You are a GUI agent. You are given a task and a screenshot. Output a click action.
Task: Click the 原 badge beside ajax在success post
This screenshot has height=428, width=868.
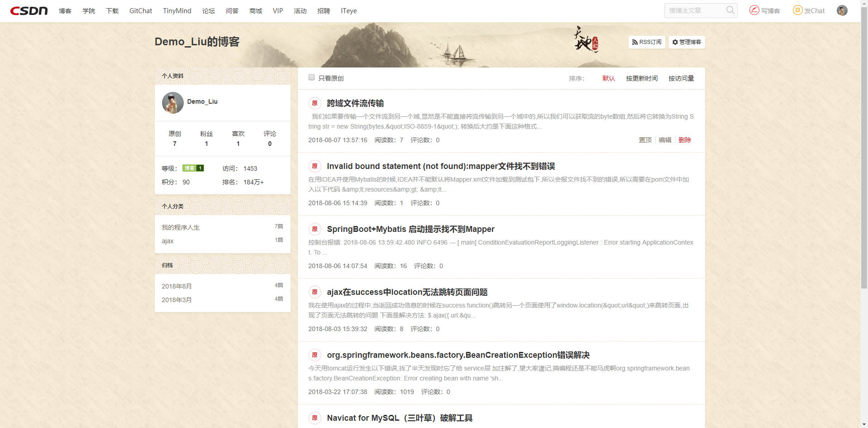(315, 292)
